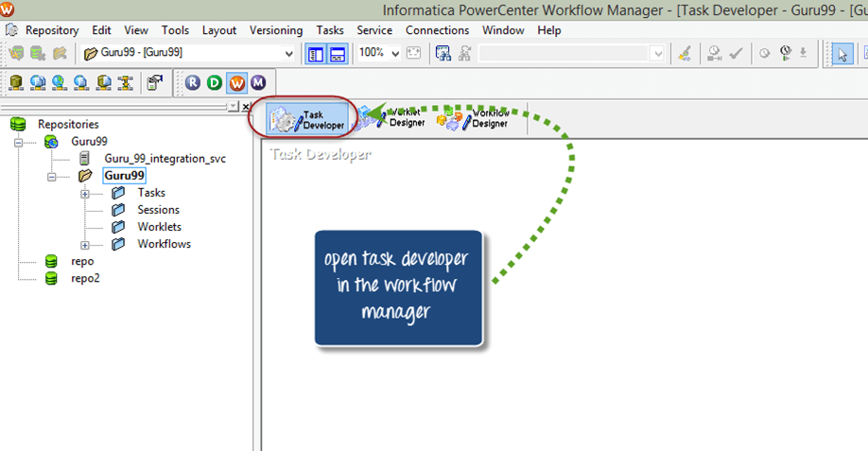Open the Connections menu
The image size is (868, 451).
click(x=438, y=30)
